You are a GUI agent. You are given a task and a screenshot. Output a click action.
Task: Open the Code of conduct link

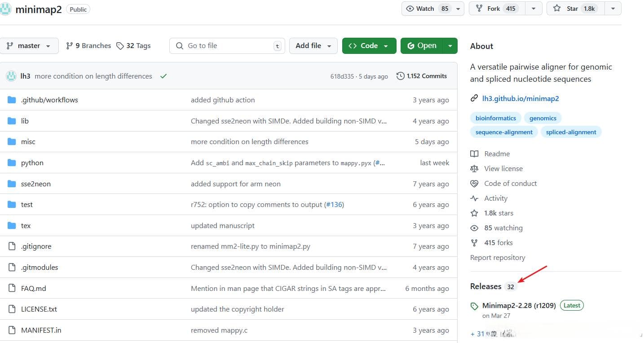(x=511, y=183)
